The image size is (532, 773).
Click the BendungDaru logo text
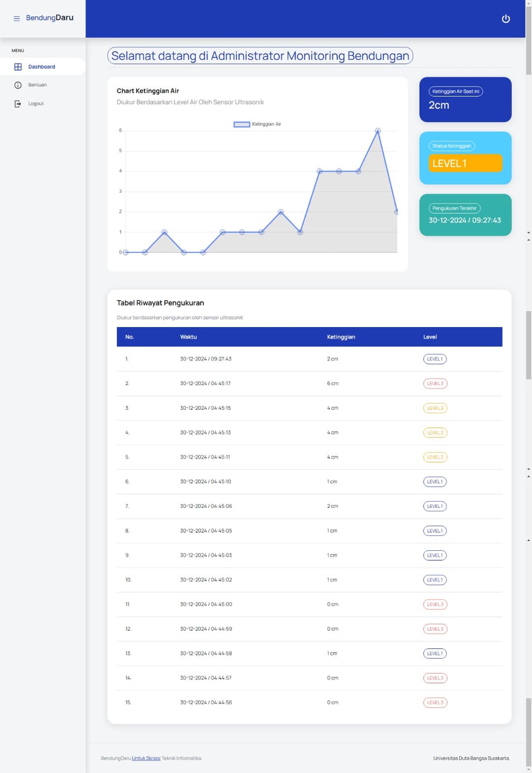[50, 18]
